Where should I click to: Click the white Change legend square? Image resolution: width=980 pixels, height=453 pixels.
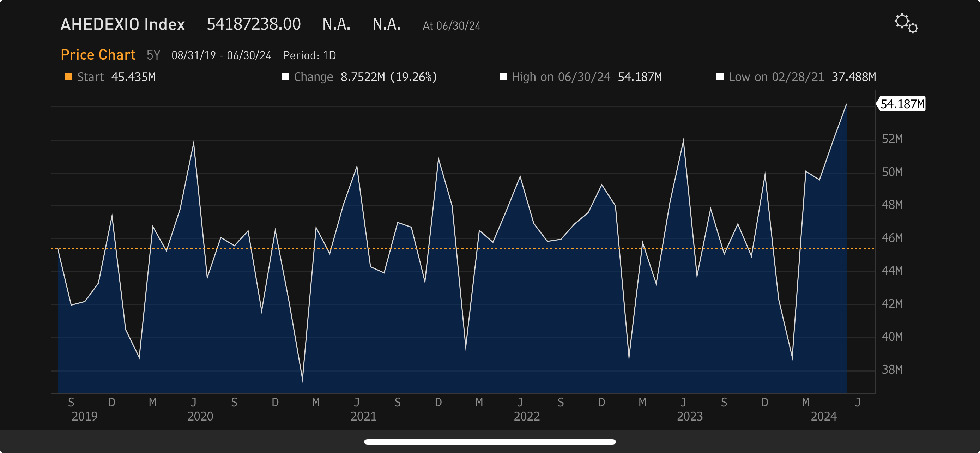(x=285, y=77)
